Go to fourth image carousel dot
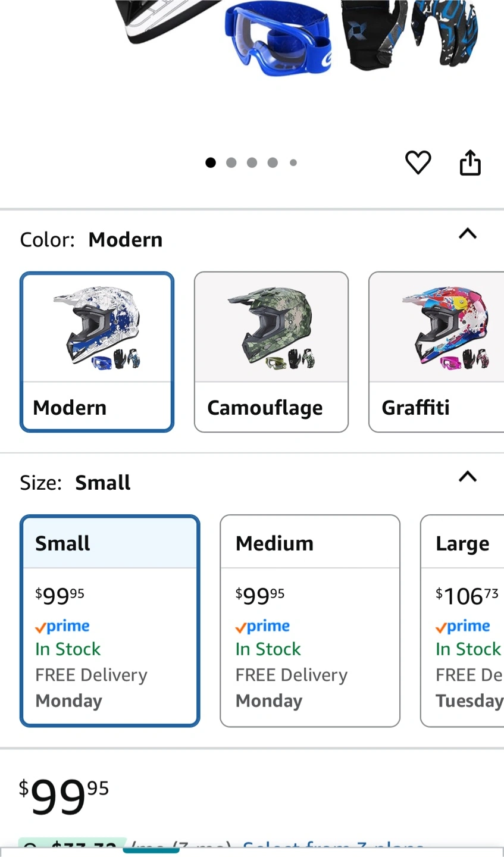This screenshot has width=504, height=857. (x=273, y=162)
